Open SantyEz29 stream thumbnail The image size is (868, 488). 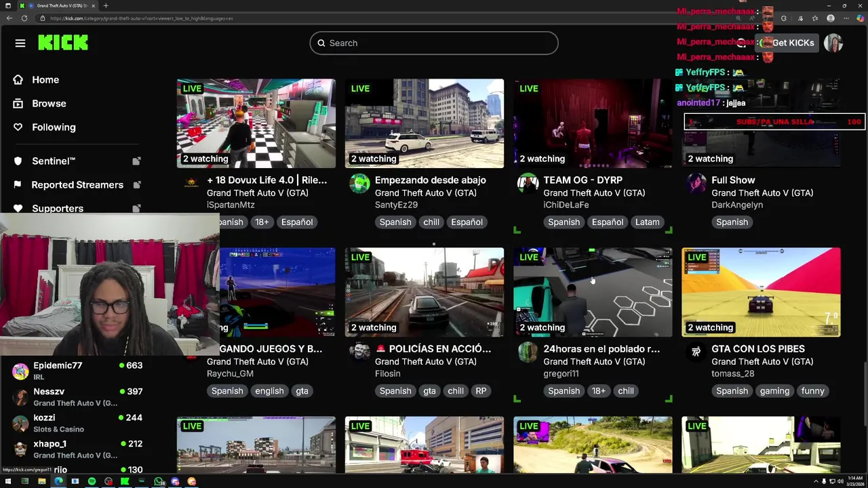click(425, 123)
